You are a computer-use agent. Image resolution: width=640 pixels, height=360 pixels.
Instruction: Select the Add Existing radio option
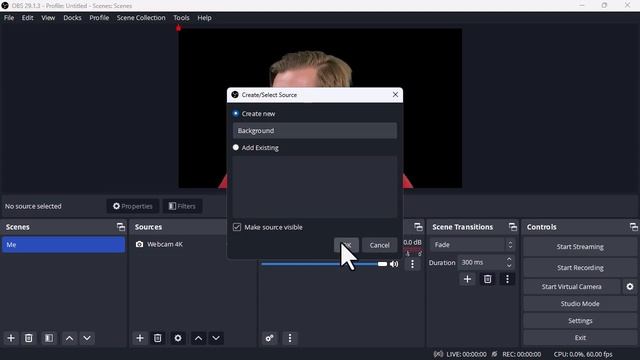tap(236, 147)
